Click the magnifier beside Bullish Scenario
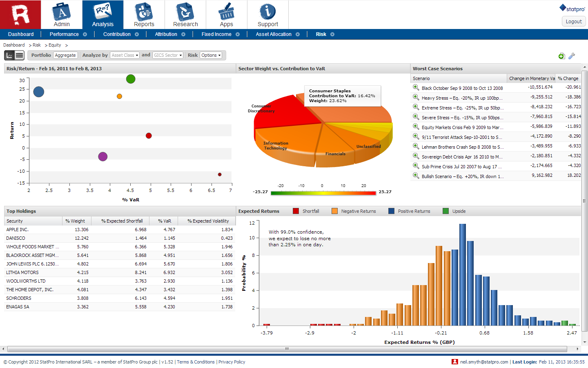The height and width of the screenshot is (368, 588). pos(416,176)
